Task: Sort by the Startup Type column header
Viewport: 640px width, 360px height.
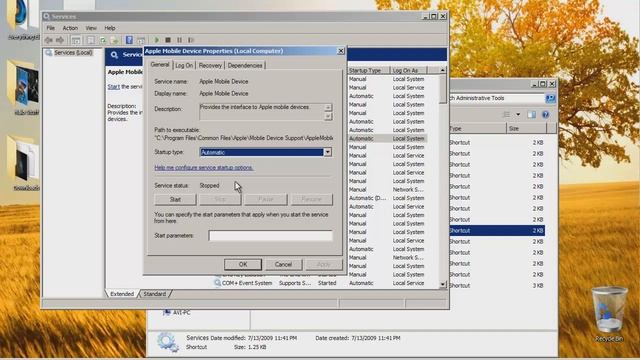Action: click(x=369, y=70)
